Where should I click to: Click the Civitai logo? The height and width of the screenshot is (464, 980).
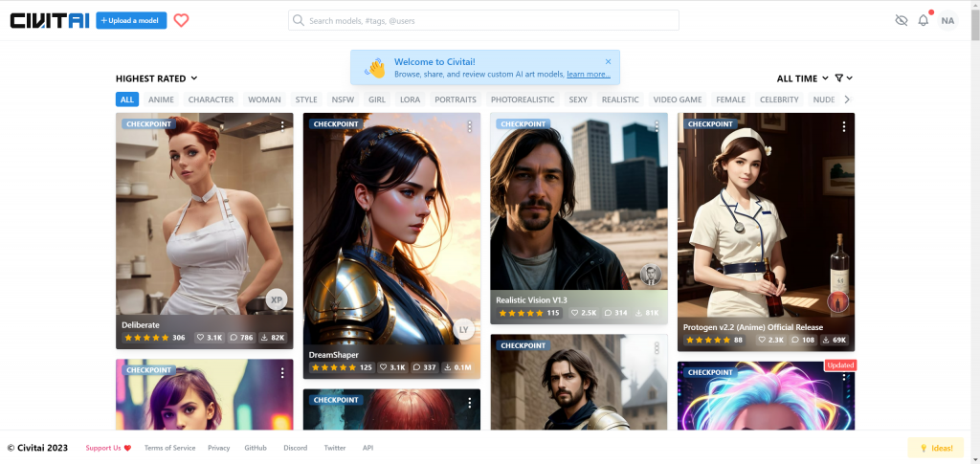click(50, 21)
